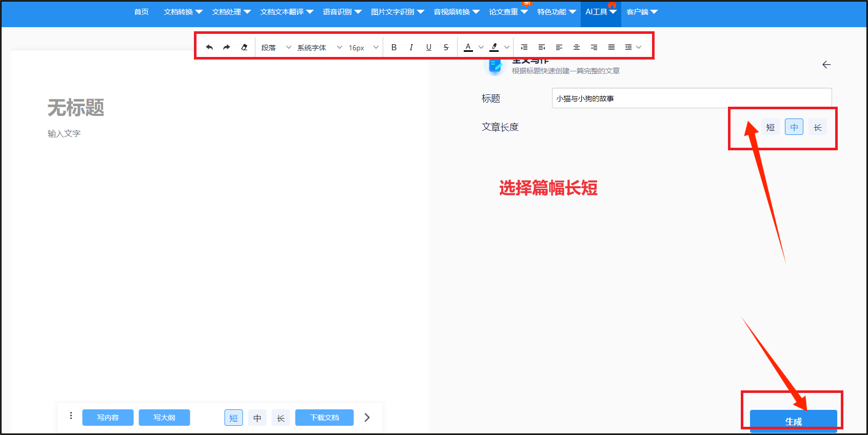Viewport: 868px width, 435px height.
Task: Toggle strikethrough formatting
Action: click(x=446, y=47)
